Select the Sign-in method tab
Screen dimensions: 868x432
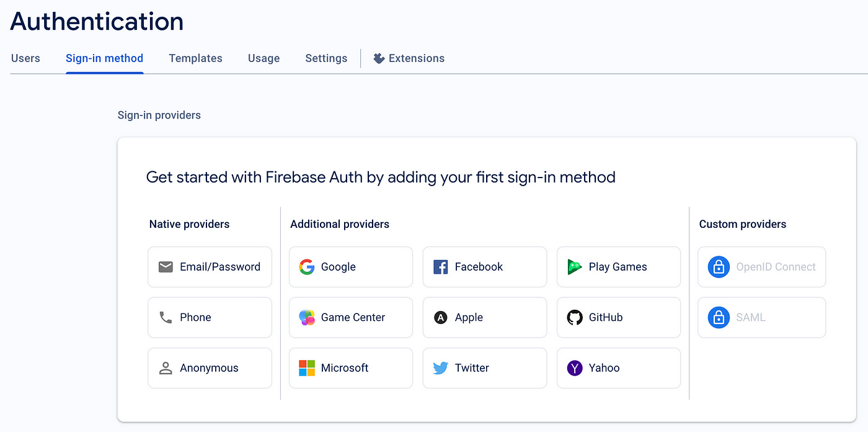click(104, 58)
